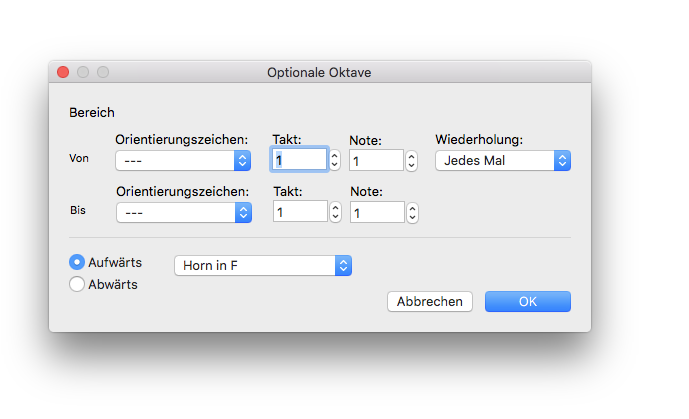Image resolution: width=689 pixels, height=419 pixels.
Task: Decrease the Bis Note stepper value
Action: 412,218
